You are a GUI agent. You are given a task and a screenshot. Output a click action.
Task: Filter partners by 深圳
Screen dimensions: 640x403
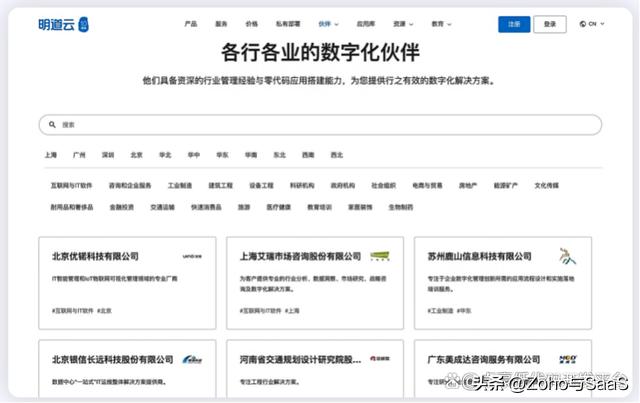pyautogui.click(x=108, y=155)
